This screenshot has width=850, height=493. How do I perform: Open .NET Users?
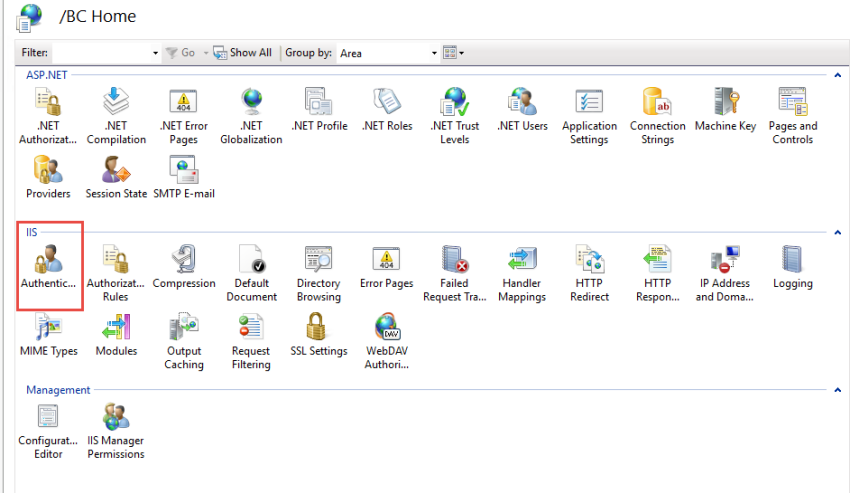[x=523, y=110]
